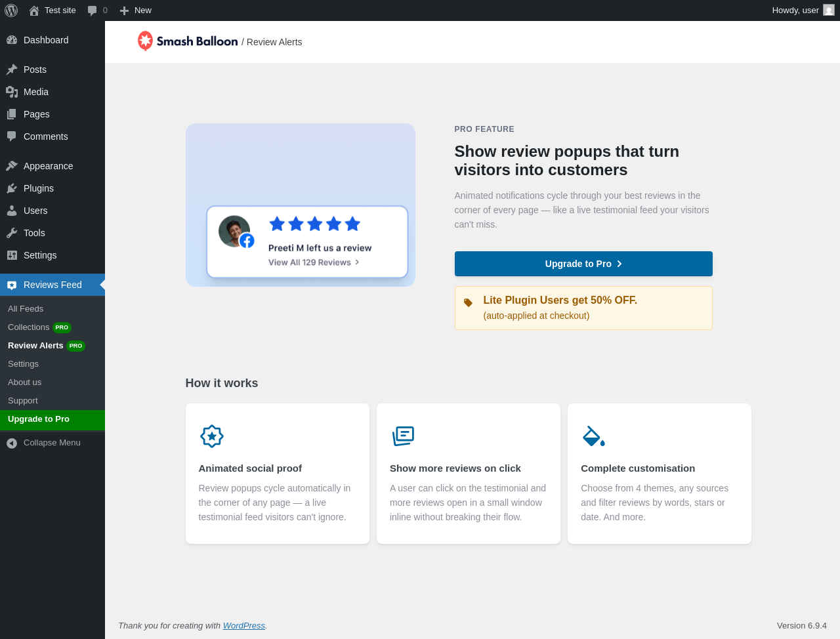The image size is (840, 639).
Task: Click the reviewer avatar in preview
Action: [x=234, y=231]
